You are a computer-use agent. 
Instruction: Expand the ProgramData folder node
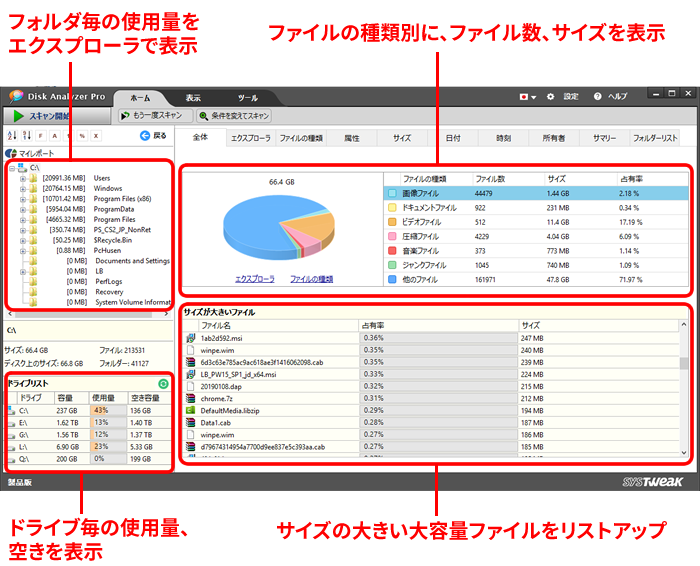click(x=23, y=209)
